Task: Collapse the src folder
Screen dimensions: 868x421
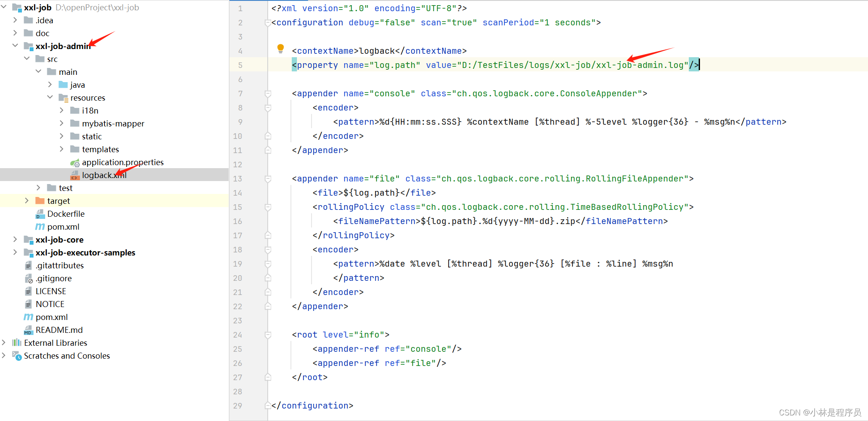Action: coord(27,59)
